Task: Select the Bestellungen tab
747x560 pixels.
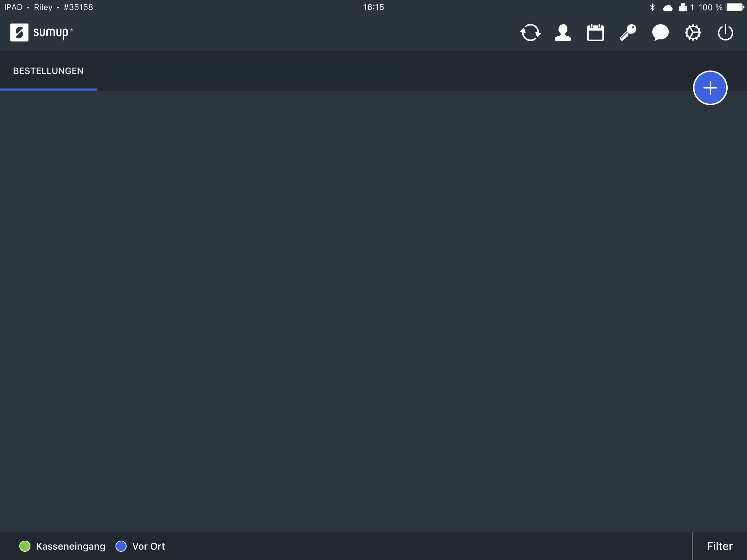Action: (48, 71)
